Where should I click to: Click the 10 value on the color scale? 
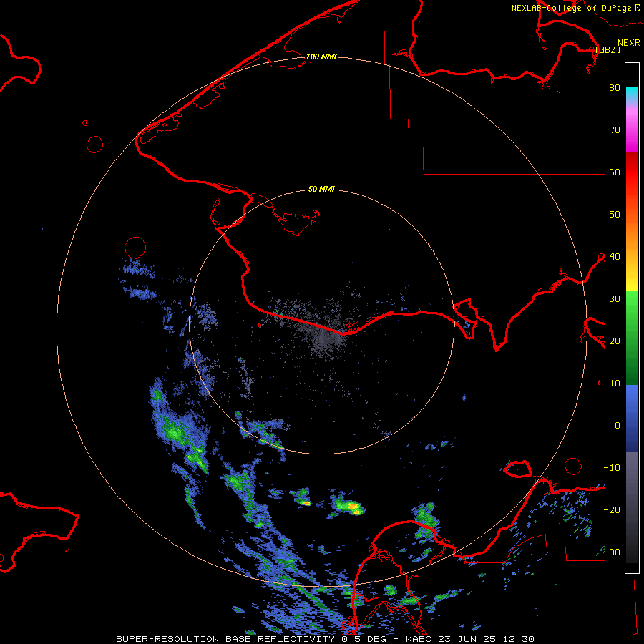[x=615, y=384]
